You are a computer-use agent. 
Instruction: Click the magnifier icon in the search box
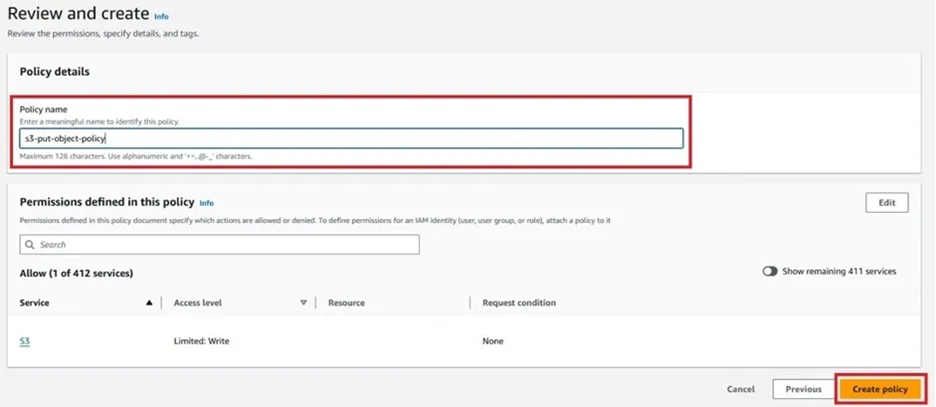(31, 245)
